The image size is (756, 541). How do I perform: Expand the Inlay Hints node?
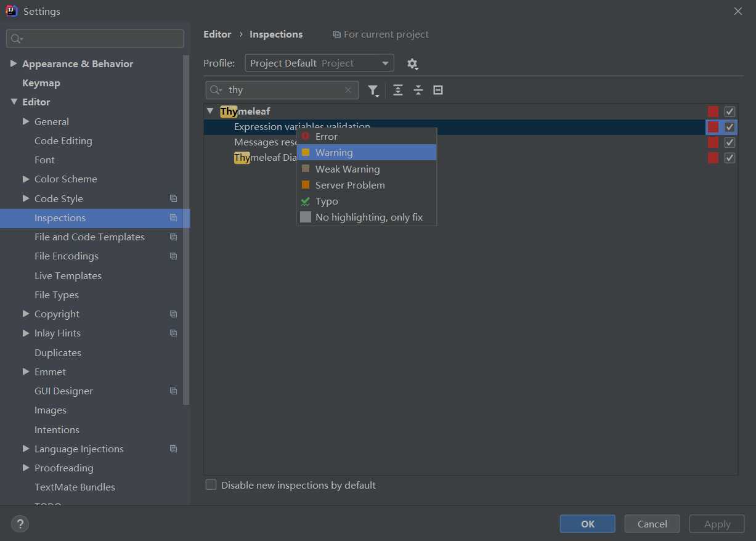tap(26, 333)
